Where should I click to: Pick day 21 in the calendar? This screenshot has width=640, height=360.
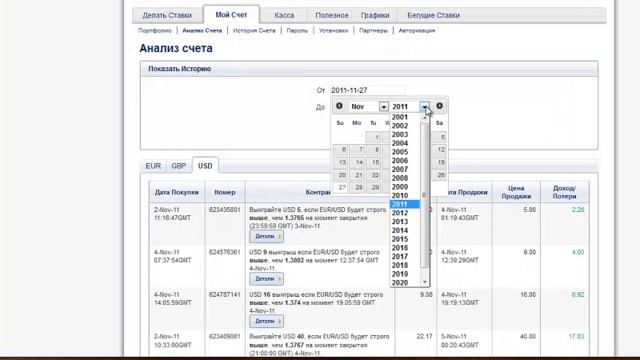tap(358, 175)
